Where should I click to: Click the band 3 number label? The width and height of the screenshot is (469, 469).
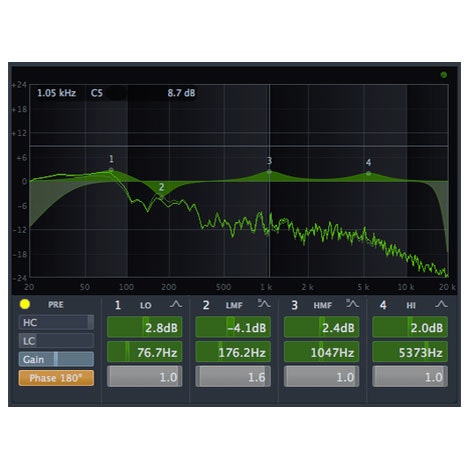click(x=294, y=305)
